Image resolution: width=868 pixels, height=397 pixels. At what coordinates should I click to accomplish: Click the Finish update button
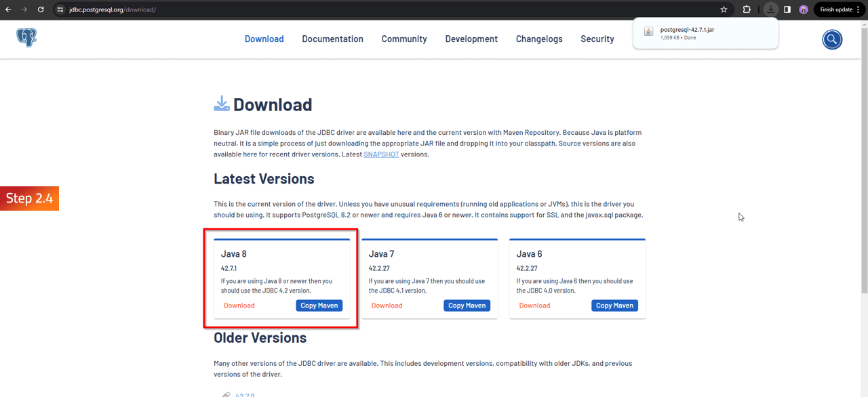840,9
